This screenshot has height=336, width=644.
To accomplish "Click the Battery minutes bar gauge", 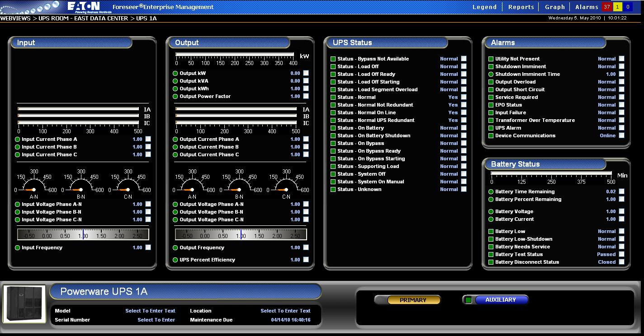I will click(551, 173).
